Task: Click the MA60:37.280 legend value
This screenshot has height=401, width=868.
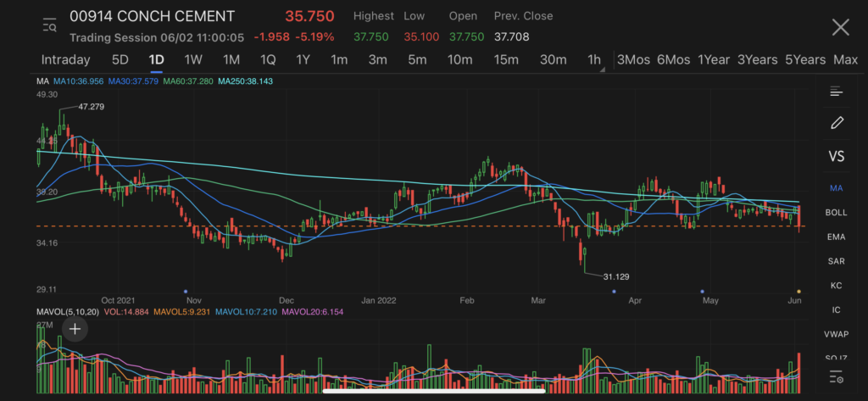Action: [x=188, y=81]
